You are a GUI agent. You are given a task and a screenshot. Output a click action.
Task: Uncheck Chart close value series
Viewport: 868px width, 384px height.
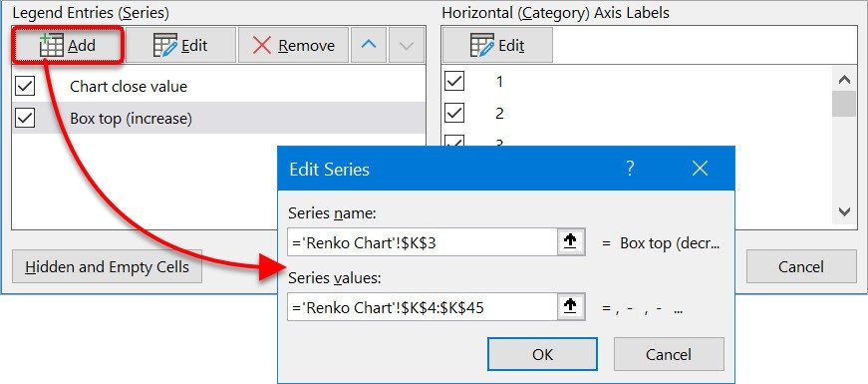26,86
